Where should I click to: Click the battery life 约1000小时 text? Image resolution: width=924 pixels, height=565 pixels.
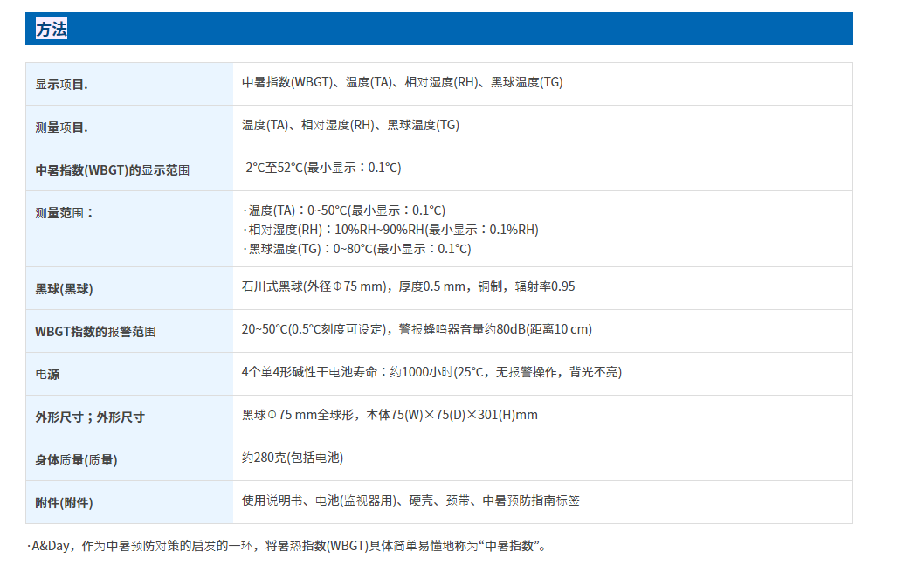pyautogui.click(x=431, y=372)
